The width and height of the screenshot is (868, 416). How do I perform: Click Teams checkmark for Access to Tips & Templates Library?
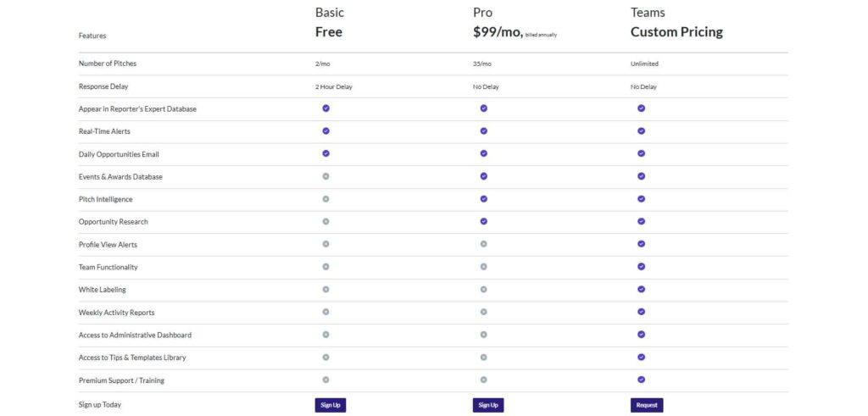[x=641, y=357]
